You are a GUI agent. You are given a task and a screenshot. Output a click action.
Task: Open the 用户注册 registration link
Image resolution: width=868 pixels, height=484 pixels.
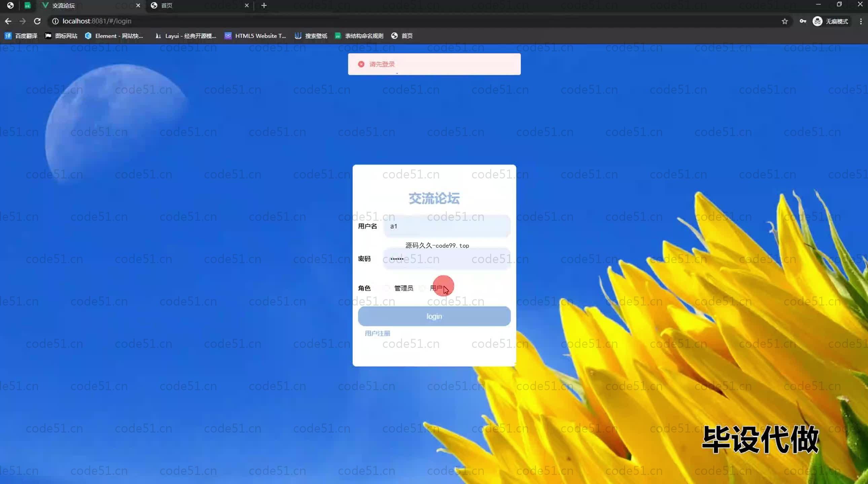[377, 333]
